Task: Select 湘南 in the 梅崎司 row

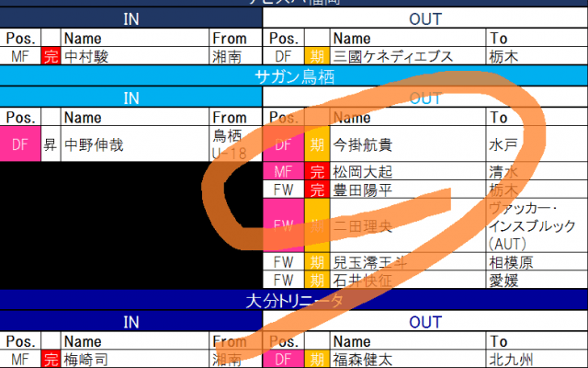Action: point(235,360)
